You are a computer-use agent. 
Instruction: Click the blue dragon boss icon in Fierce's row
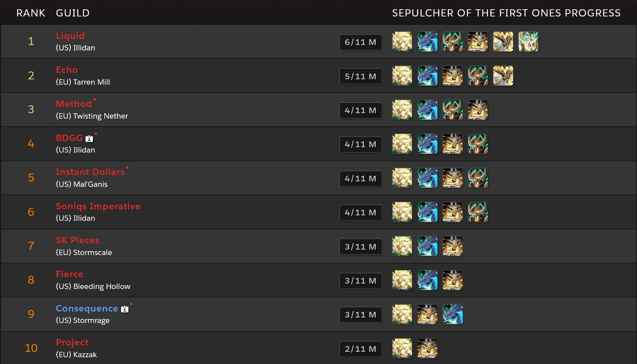[428, 280]
